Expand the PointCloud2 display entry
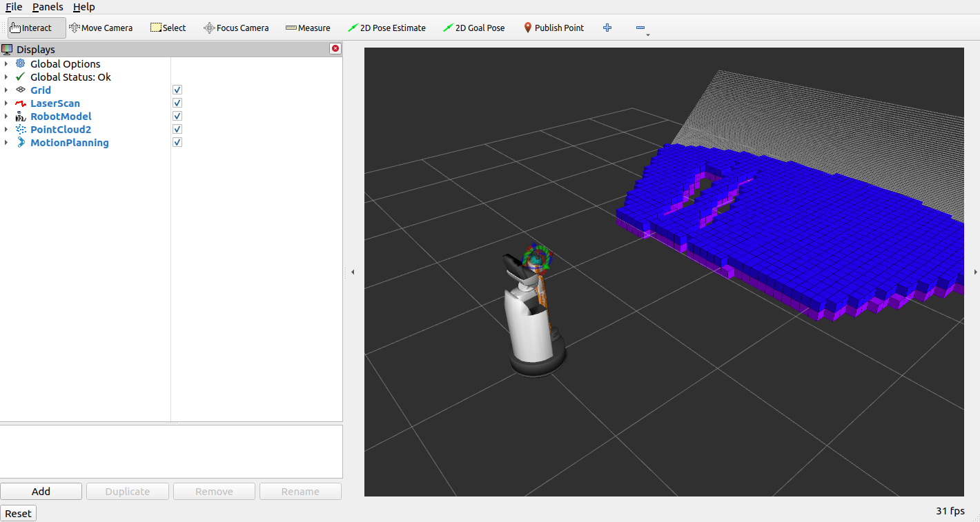Screen dimensions: 980x522 6,130
